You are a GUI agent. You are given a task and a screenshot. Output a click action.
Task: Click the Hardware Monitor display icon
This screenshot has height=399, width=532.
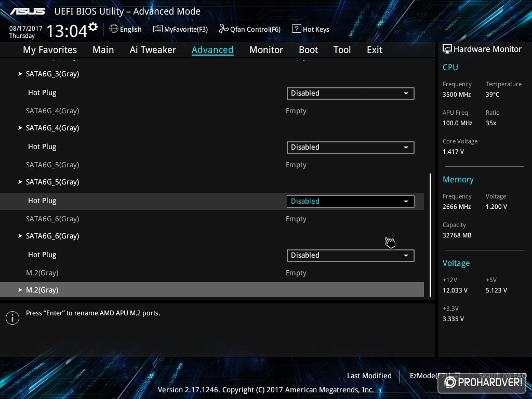pos(447,49)
